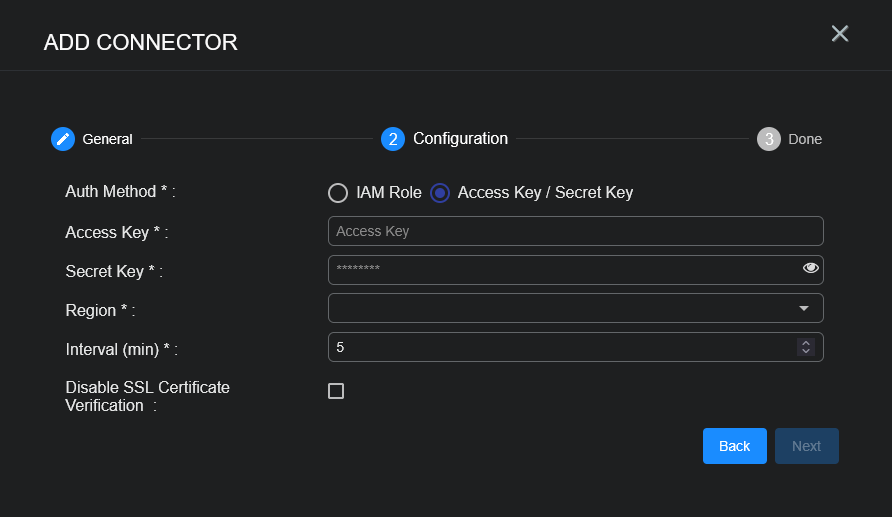
Task: Increase Interval with the up stepper arrow
Action: 805,343
